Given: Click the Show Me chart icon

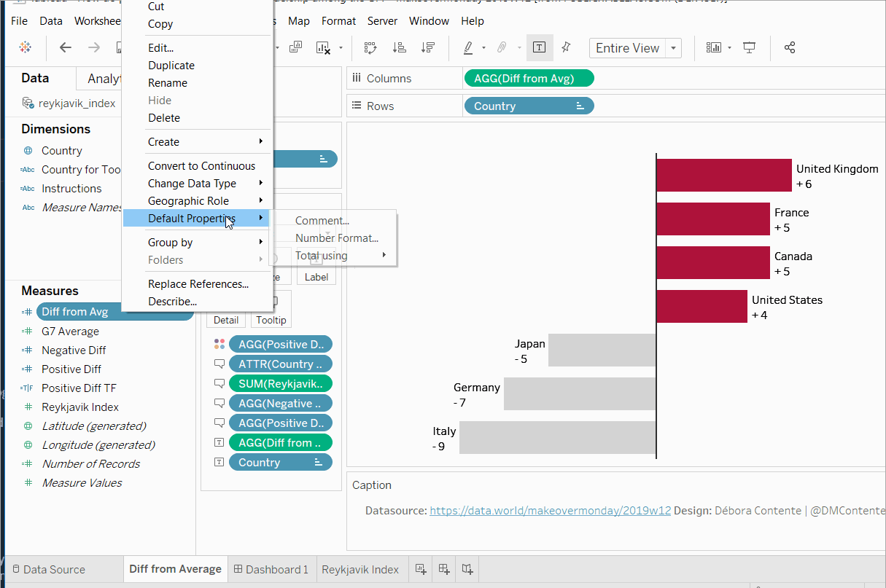Looking at the screenshot, I should pyautogui.click(x=714, y=48).
